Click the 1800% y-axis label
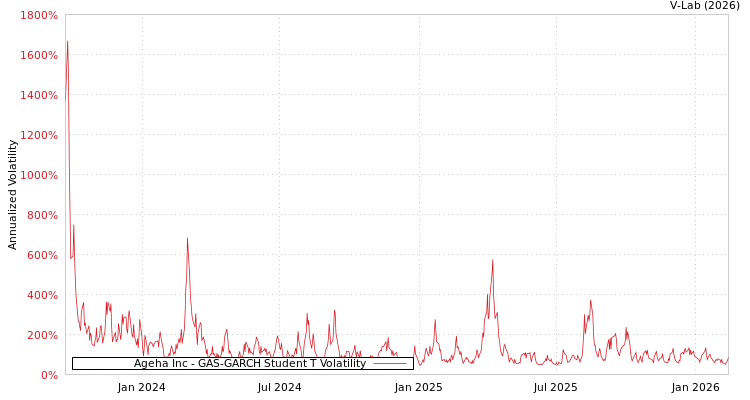Screen dimensions: 750x400 pos(39,15)
